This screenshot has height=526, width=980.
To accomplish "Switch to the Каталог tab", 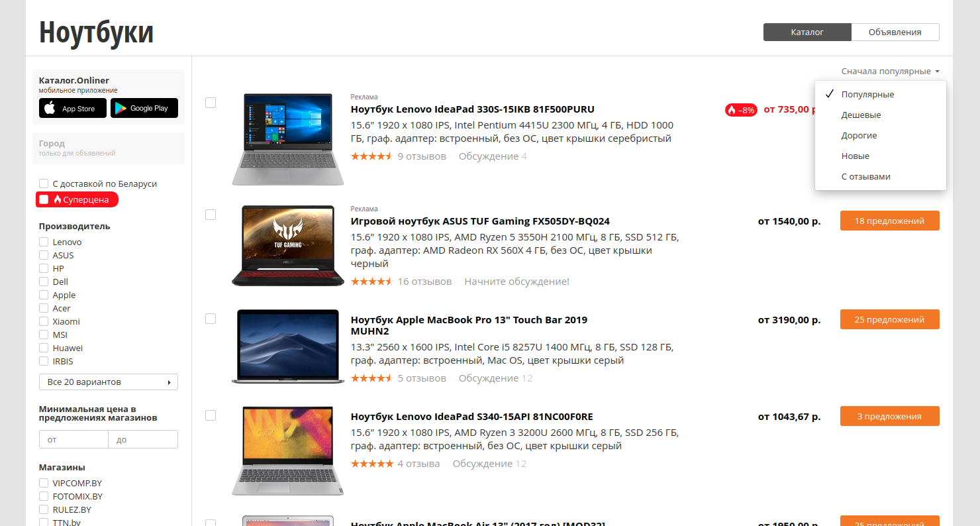I will 807,32.
